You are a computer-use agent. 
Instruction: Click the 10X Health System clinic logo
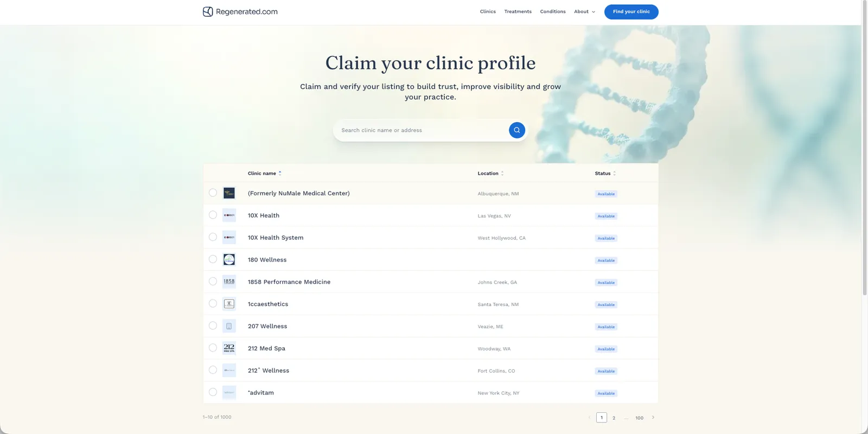[x=229, y=238]
